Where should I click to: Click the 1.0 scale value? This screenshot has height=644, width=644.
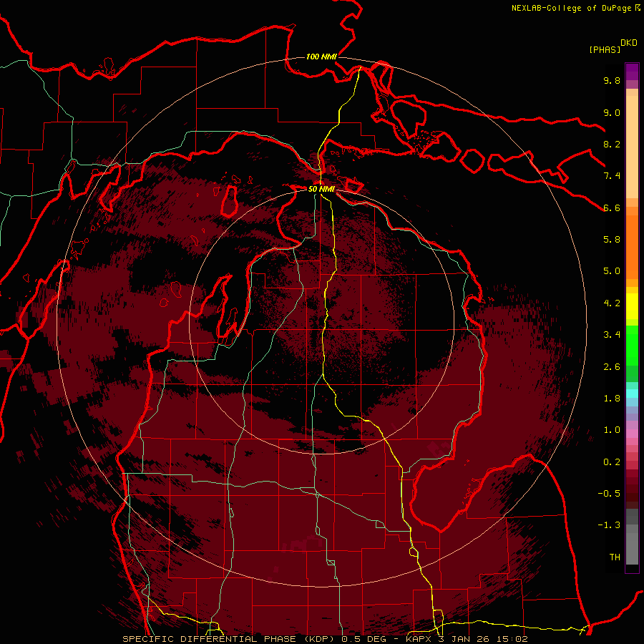612,430
